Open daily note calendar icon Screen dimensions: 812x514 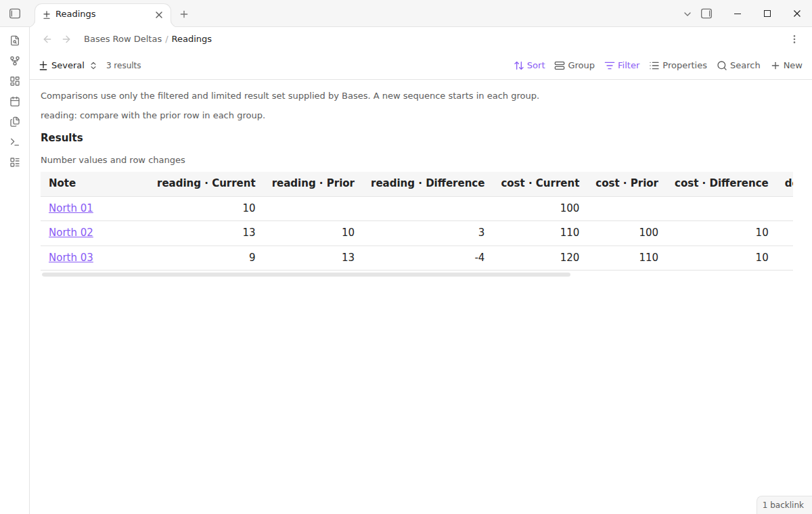tap(15, 101)
